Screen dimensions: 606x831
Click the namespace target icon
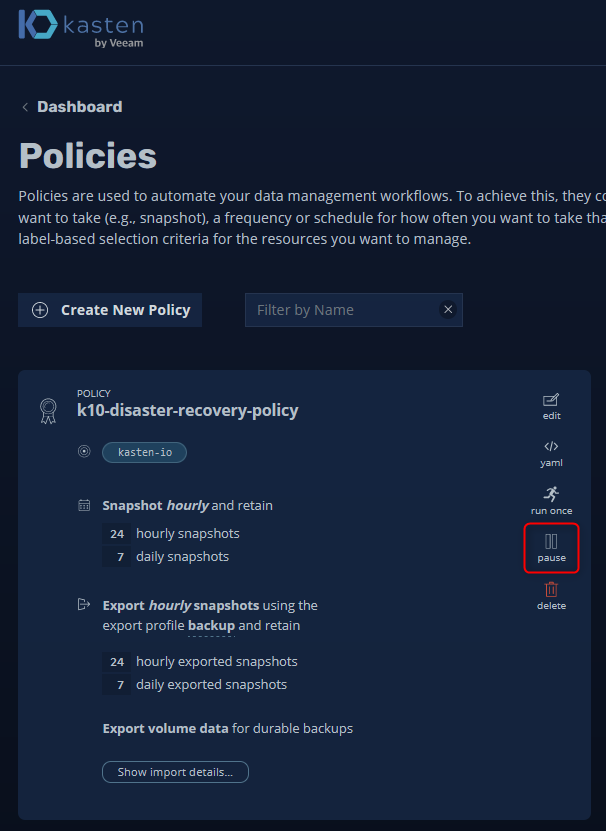84,452
